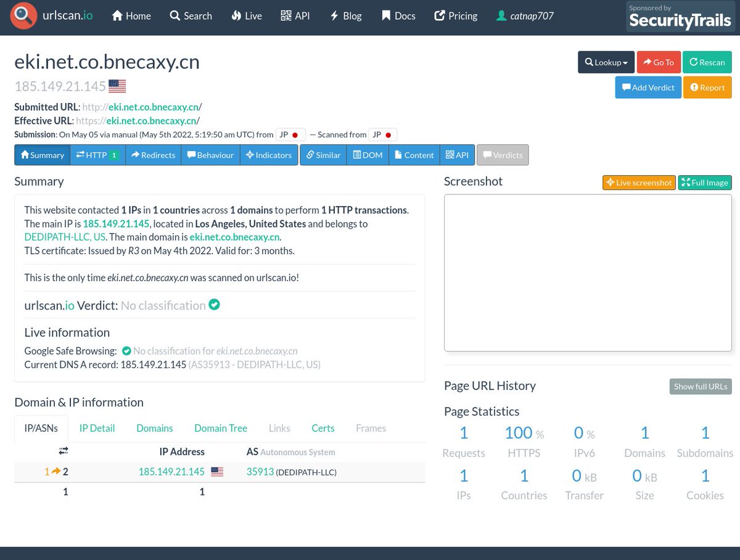Select the IP/ASNs tab
This screenshot has height=560, width=740.
41,428
